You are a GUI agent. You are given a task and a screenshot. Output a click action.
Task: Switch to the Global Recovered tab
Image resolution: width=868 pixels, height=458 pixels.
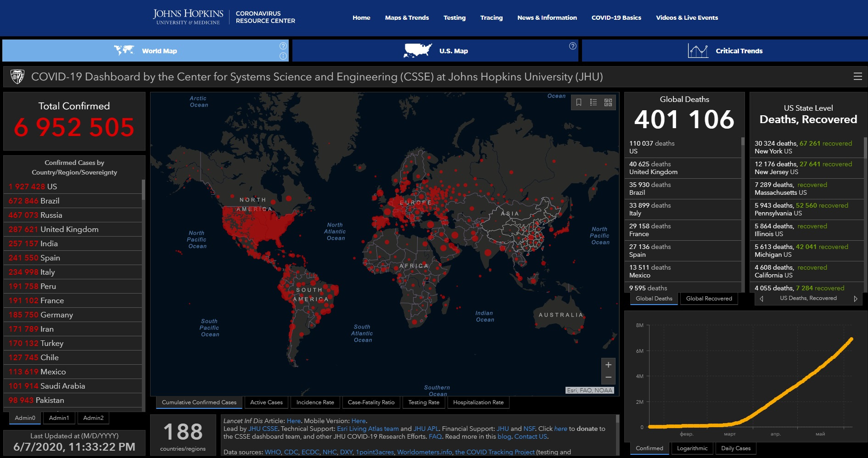tap(709, 299)
